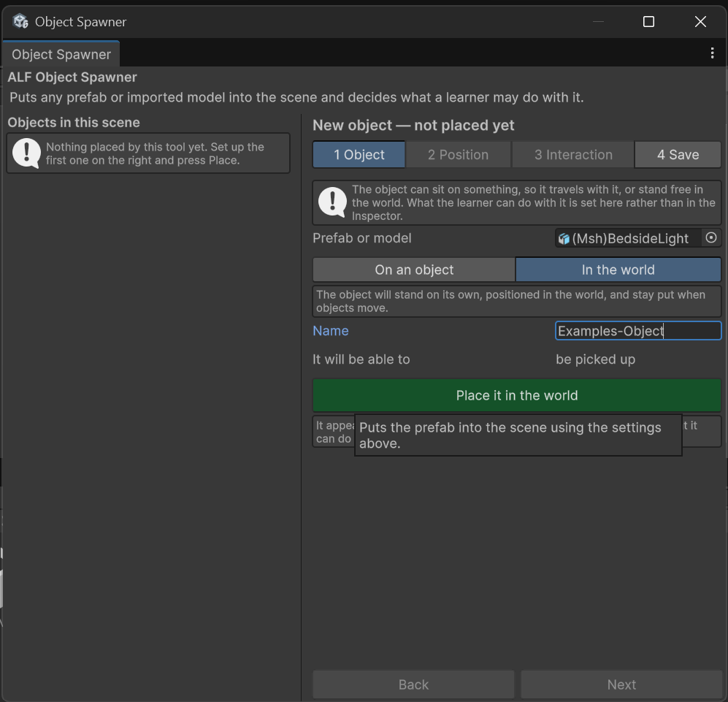Click the 'The object can sit on something' help text

[x=534, y=202]
